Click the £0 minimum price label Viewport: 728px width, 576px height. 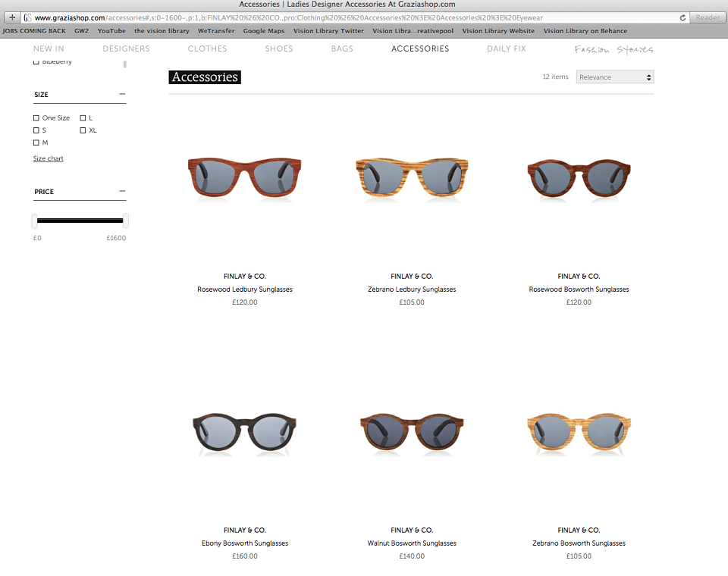click(37, 238)
